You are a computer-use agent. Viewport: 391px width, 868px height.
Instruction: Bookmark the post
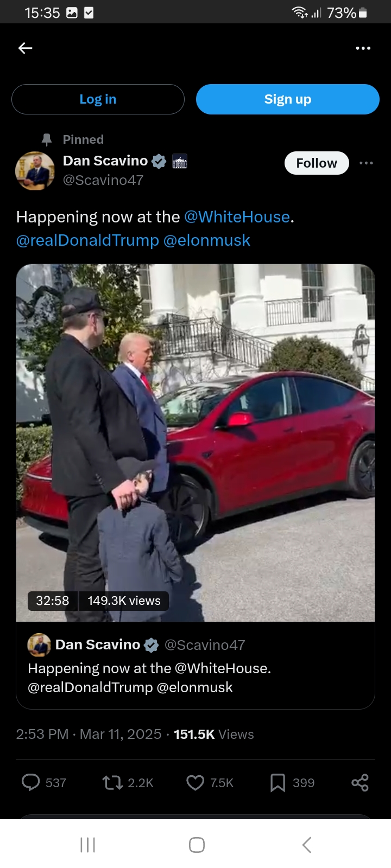(278, 782)
